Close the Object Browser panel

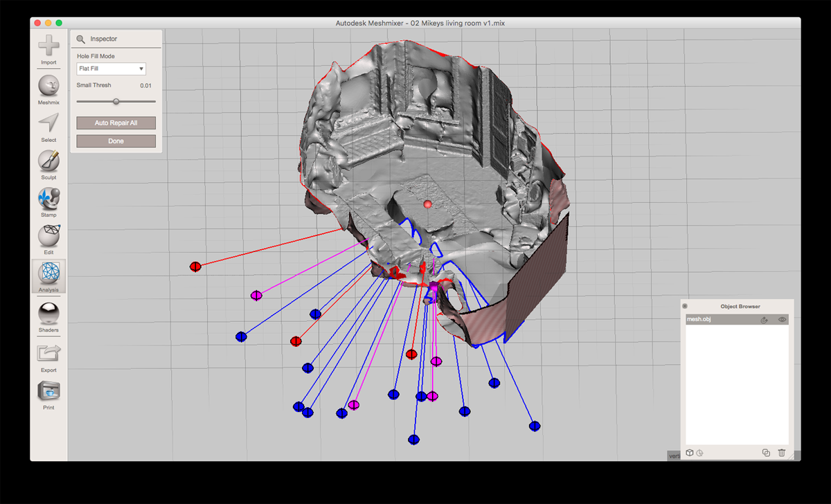coord(685,306)
